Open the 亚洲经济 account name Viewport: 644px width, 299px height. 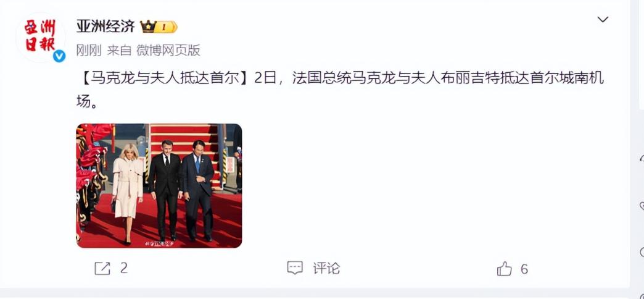(105, 27)
